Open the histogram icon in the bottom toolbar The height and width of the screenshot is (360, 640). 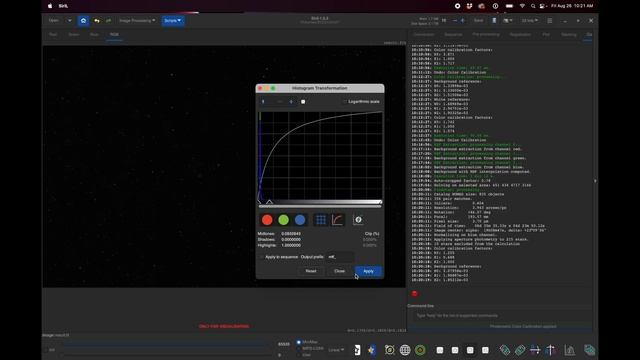pos(570,350)
